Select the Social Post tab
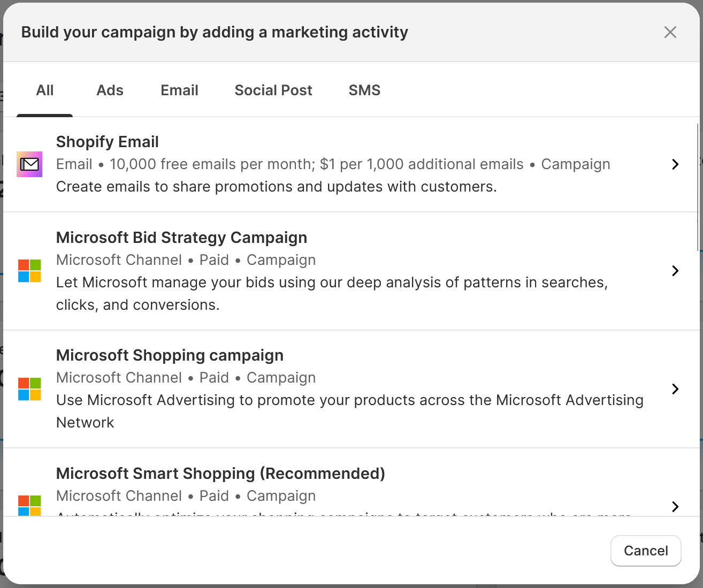 click(x=273, y=90)
